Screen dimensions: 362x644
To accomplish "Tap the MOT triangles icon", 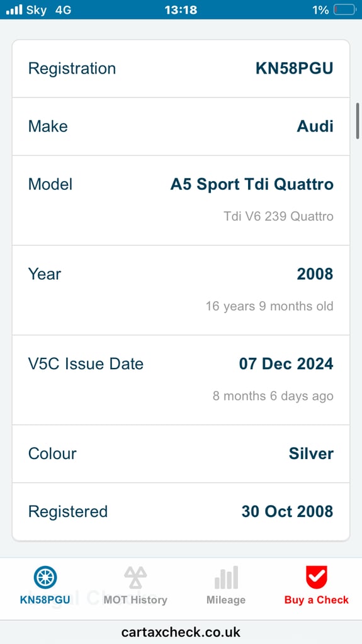I will point(135,577).
